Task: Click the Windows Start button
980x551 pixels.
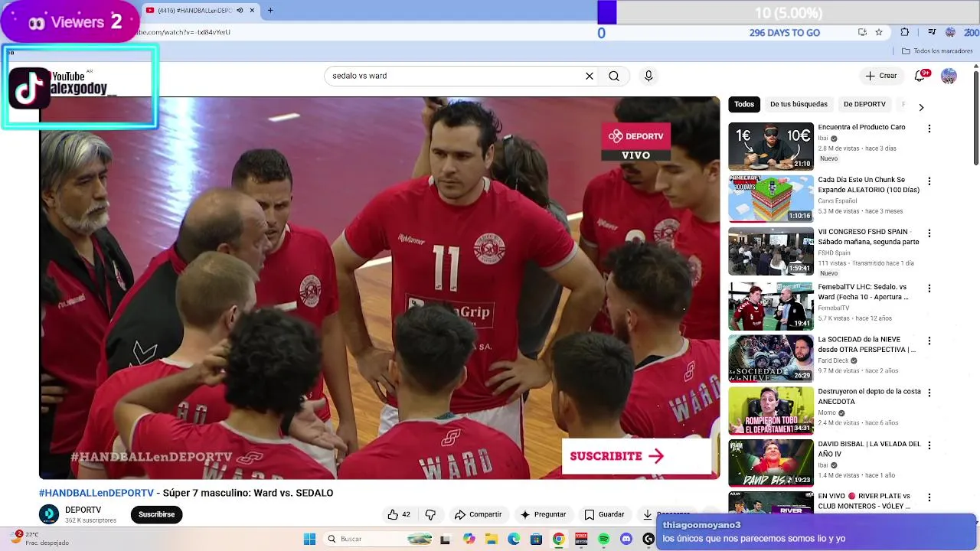Action: coord(309,539)
